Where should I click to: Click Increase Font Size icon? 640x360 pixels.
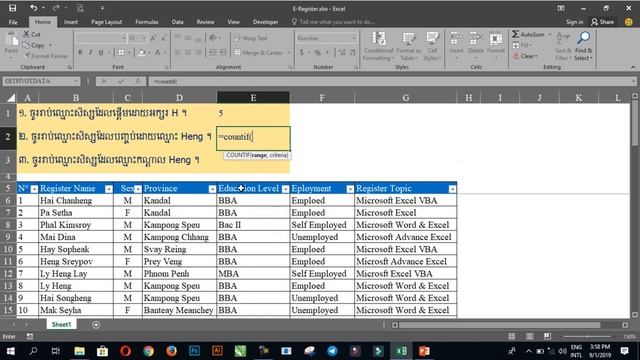click(153, 38)
